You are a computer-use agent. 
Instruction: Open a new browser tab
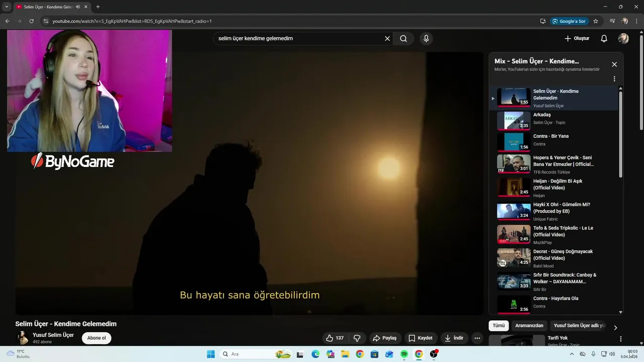(98, 7)
